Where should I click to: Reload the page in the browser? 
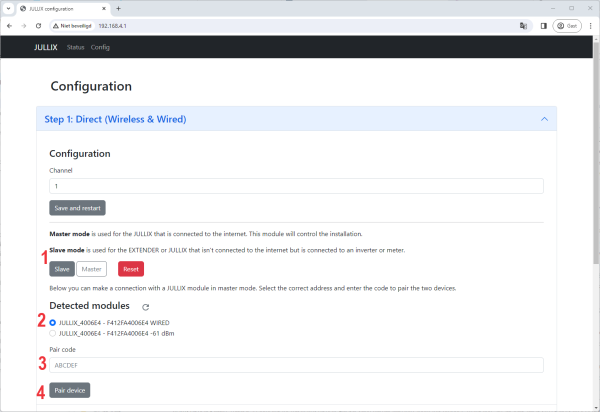click(38, 26)
